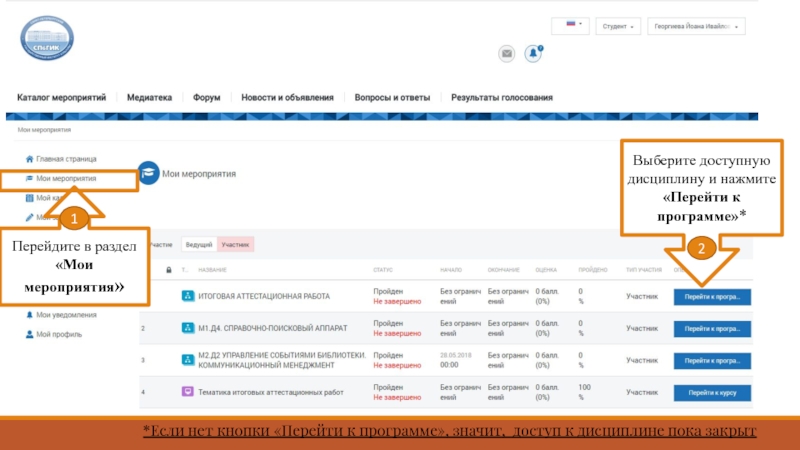
Task: Click the home icon beside Главная страница
Action: (28, 159)
